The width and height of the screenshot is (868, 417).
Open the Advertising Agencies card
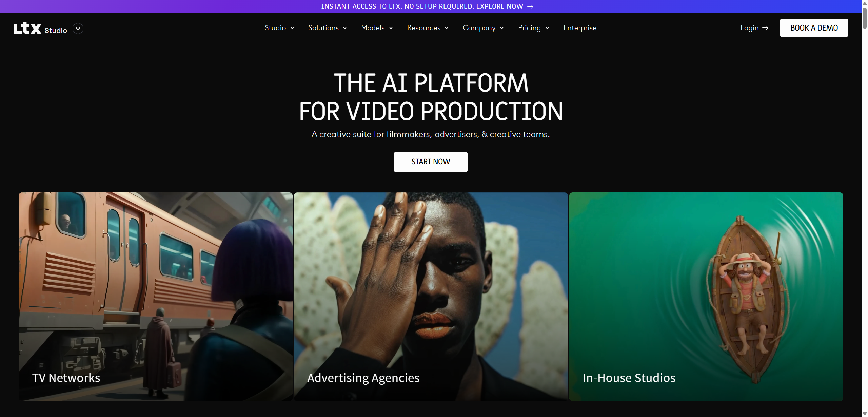point(431,297)
